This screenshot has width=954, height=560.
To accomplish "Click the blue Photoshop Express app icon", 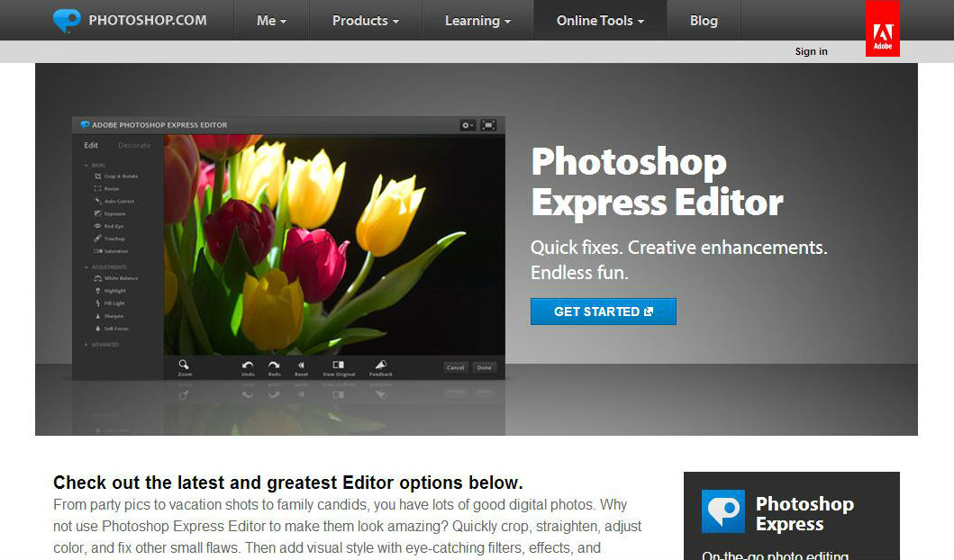I will point(722,511).
